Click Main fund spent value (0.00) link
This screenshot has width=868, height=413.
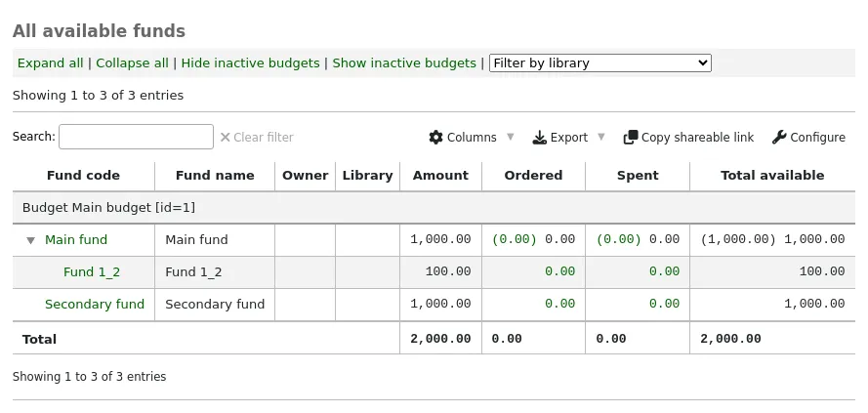619,239
